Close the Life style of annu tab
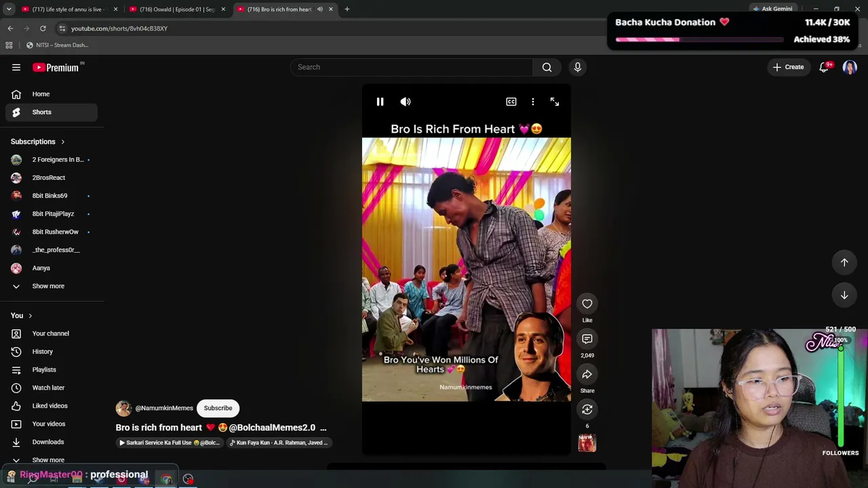 click(115, 9)
